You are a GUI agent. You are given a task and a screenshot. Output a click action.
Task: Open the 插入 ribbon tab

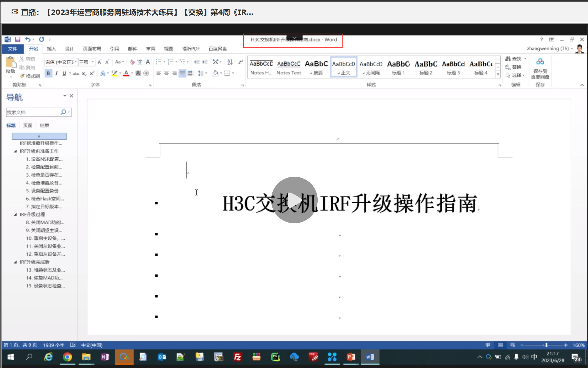point(51,49)
